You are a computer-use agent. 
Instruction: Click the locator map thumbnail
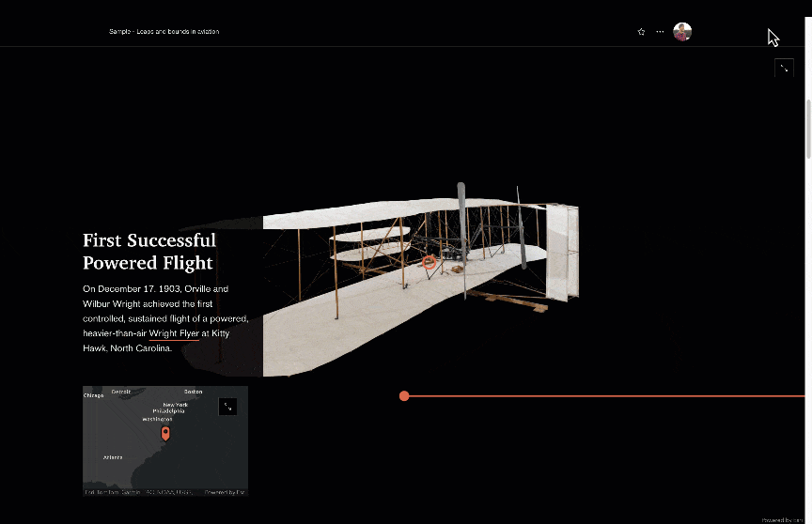(165, 441)
